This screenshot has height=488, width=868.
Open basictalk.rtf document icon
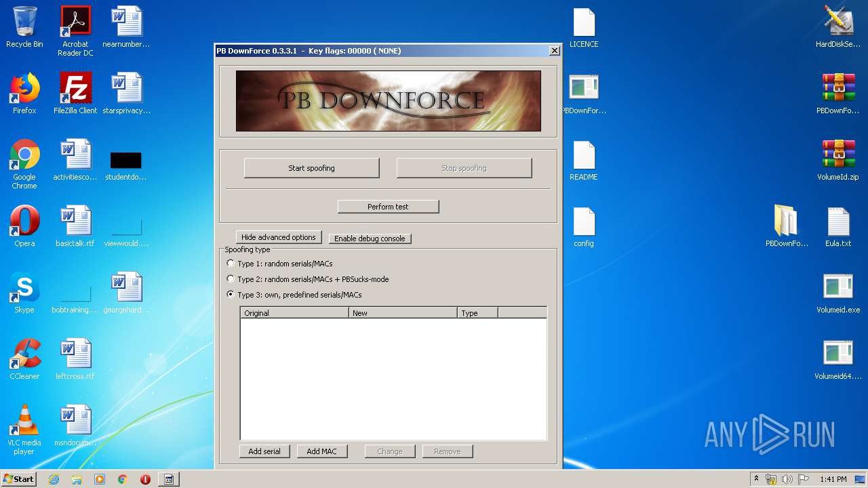(x=75, y=226)
